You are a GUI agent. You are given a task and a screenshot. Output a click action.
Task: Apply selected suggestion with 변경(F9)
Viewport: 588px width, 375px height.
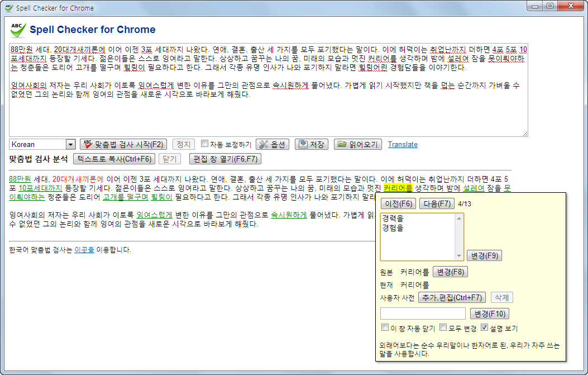point(485,255)
